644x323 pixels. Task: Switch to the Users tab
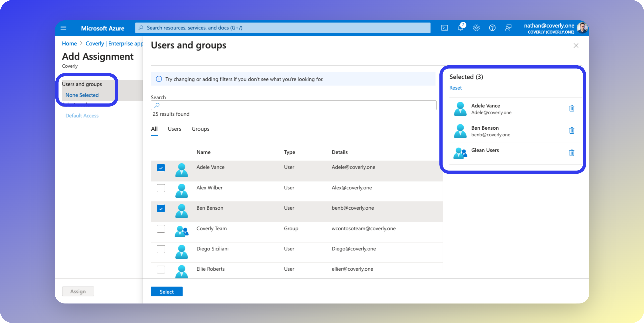point(174,129)
